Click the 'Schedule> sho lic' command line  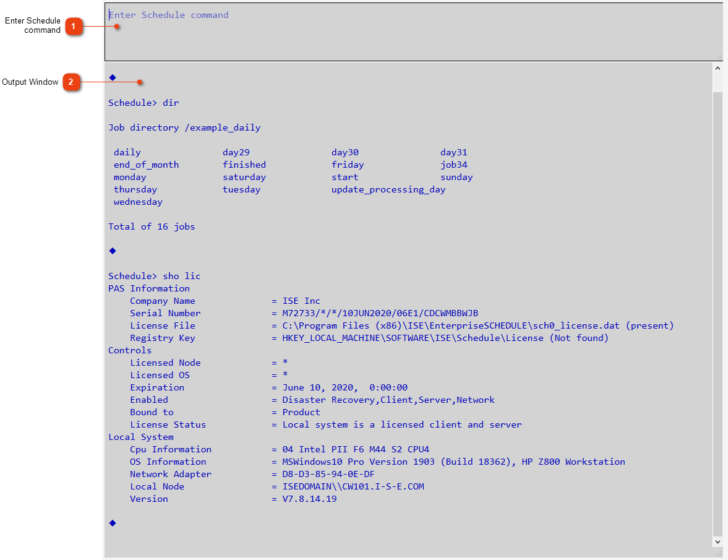(x=155, y=276)
